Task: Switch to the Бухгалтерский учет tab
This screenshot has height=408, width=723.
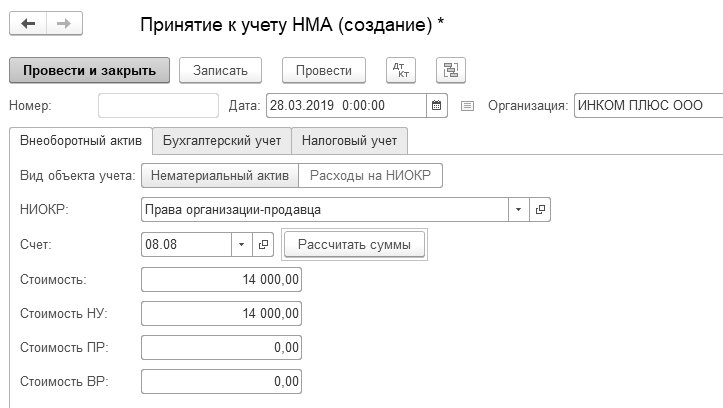Action: click(x=222, y=140)
